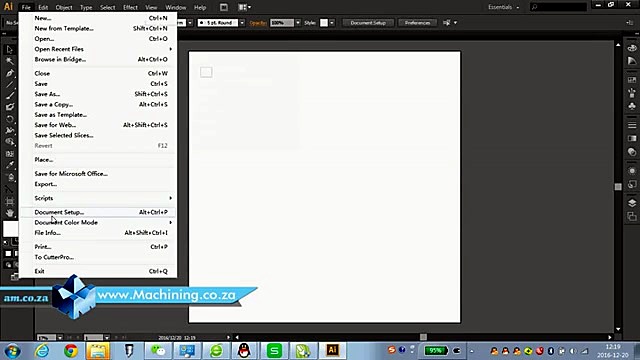Select the Pen tool
This screenshot has height=360, width=640.
pyautogui.click(x=9, y=73)
